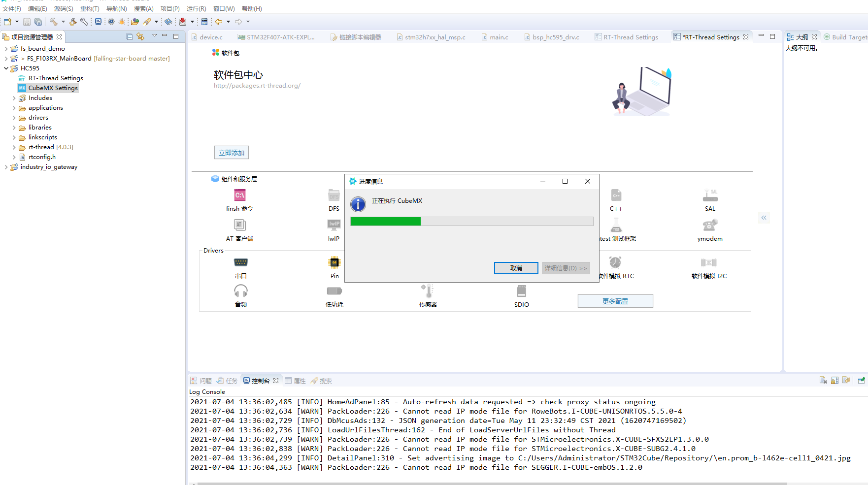Expand the Includes folder
This screenshot has width=868, height=485.
(14, 98)
